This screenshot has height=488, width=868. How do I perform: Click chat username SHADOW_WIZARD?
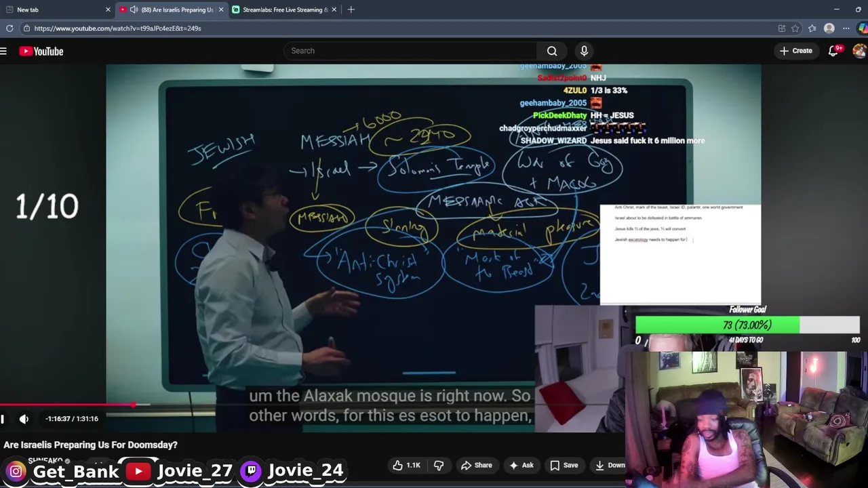[x=553, y=140]
